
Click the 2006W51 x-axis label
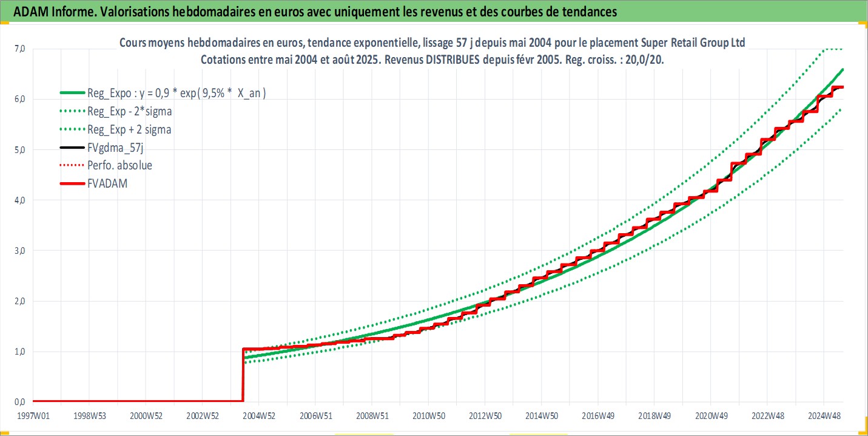tap(315, 416)
